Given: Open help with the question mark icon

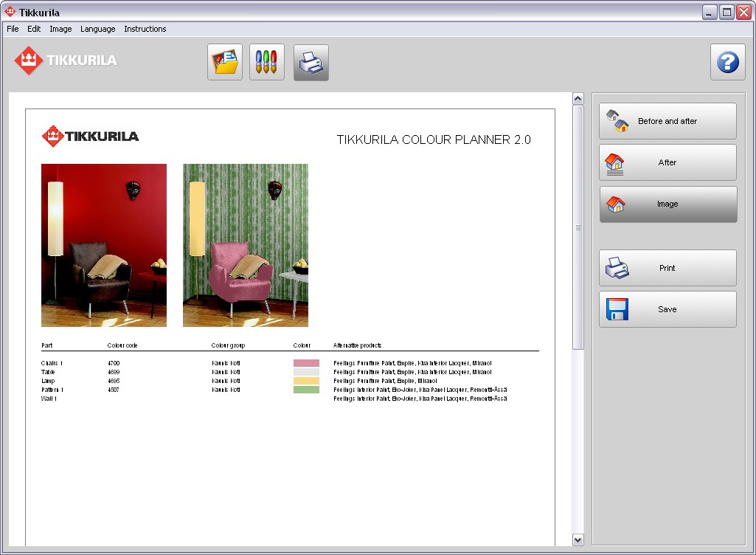Looking at the screenshot, I should 727,62.
